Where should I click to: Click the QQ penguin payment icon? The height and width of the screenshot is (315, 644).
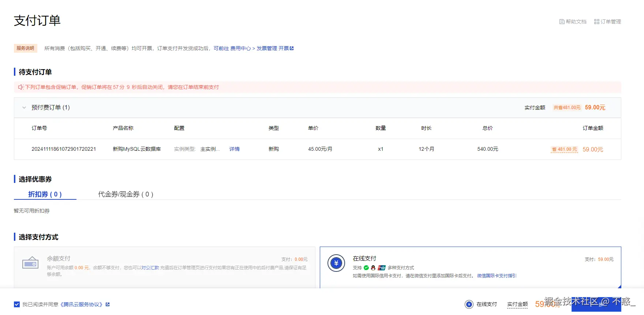point(373,268)
